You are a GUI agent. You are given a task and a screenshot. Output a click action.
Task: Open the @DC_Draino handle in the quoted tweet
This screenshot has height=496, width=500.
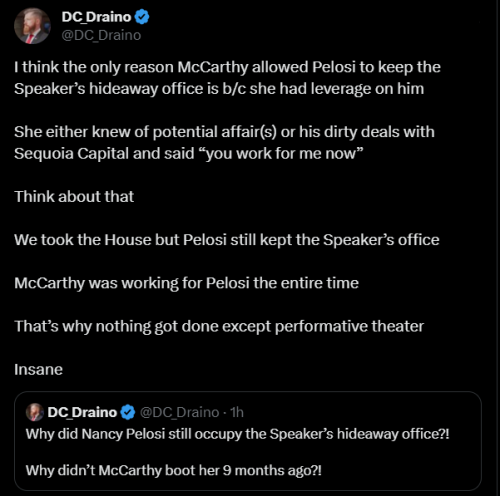179,412
